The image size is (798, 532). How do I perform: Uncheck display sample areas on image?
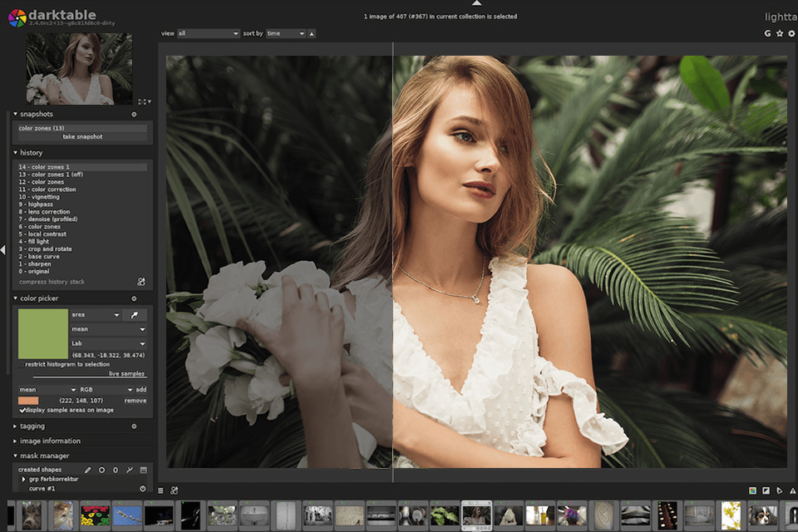[22, 411]
